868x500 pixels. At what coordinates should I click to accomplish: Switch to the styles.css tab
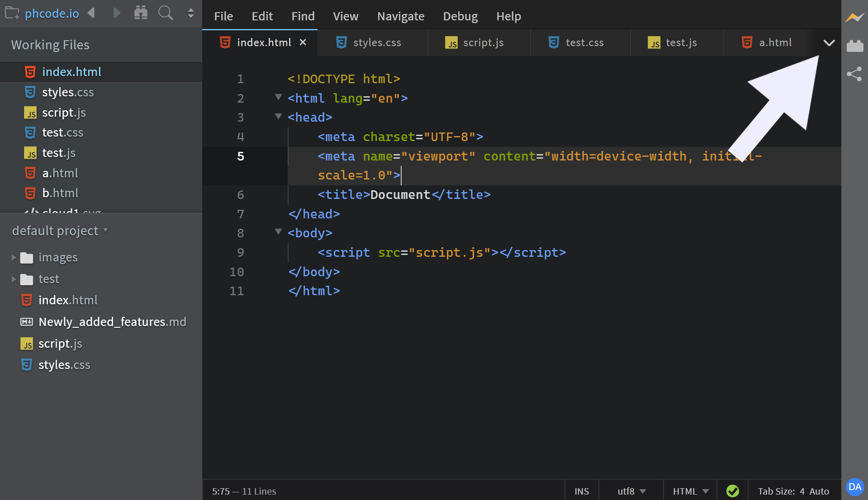tap(377, 42)
